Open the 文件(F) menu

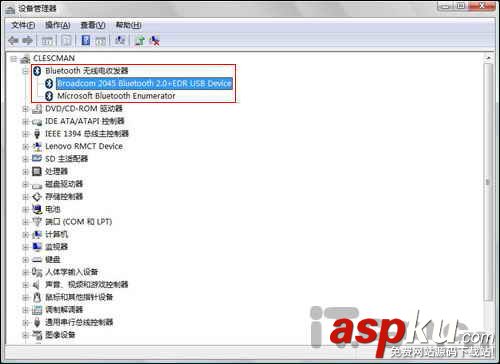pos(23,25)
